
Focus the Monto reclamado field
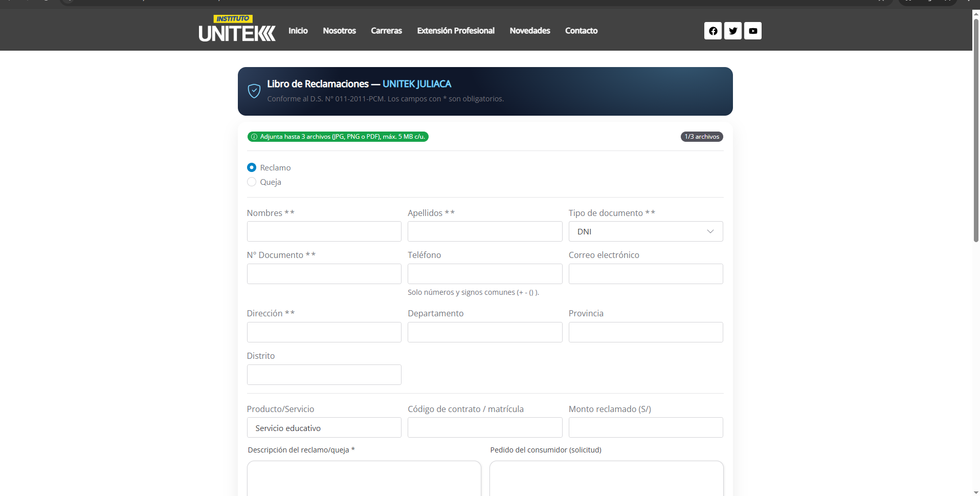point(645,427)
